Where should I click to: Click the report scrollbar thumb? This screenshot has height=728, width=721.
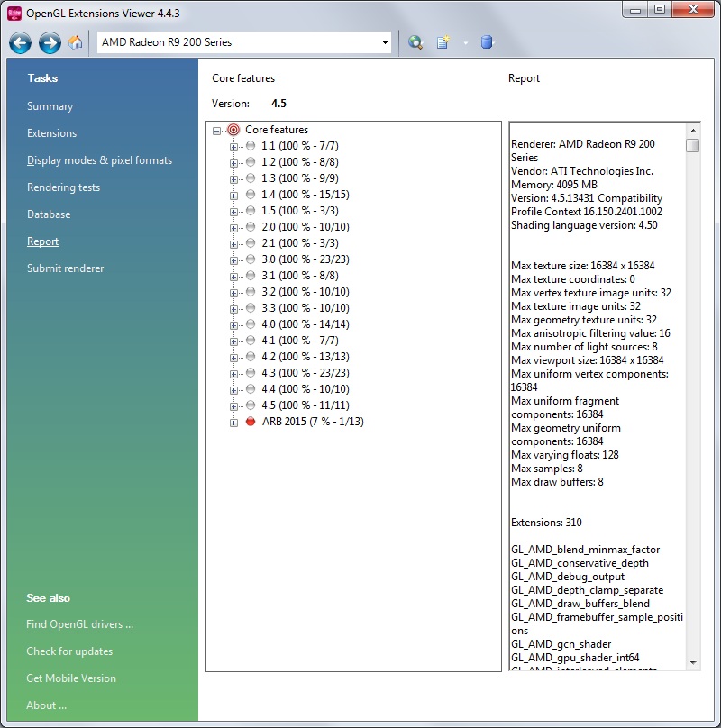(693, 145)
